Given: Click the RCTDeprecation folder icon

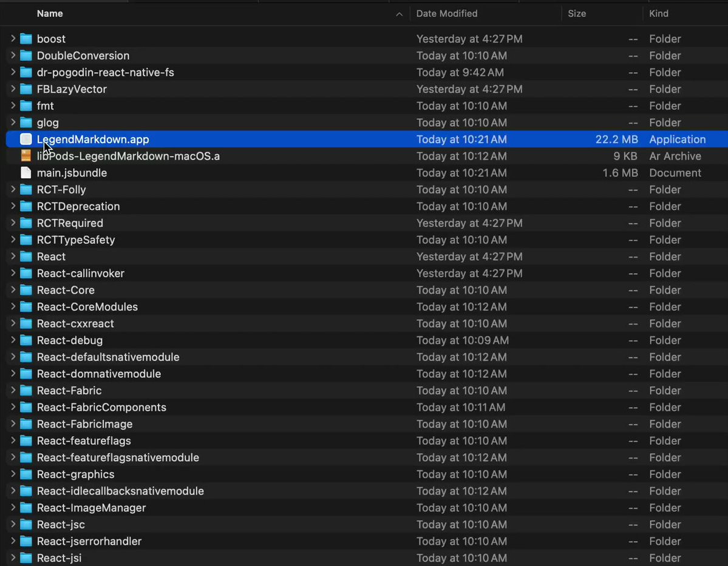Looking at the screenshot, I should (26, 206).
